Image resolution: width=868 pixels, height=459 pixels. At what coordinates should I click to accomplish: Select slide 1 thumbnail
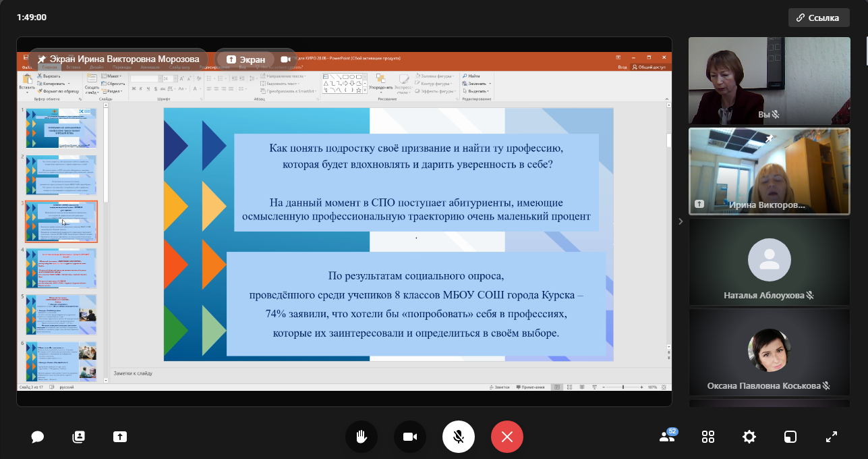pos(61,128)
